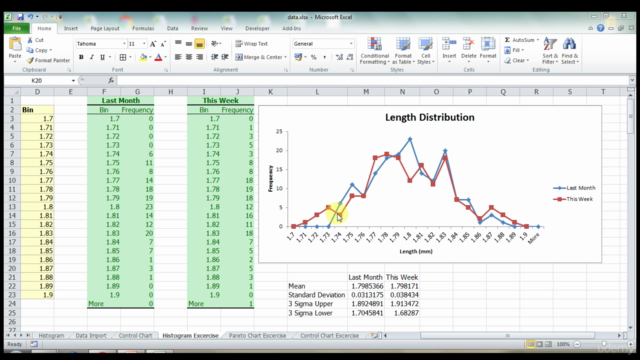Open the Tahoma font name dropdown
The width and height of the screenshot is (640, 360).
tap(124, 44)
